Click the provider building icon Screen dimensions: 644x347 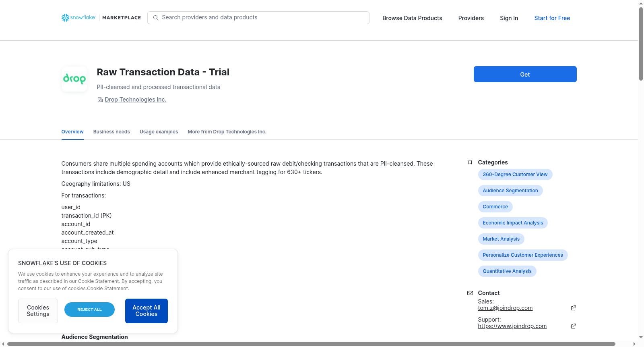click(x=100, y=100)
